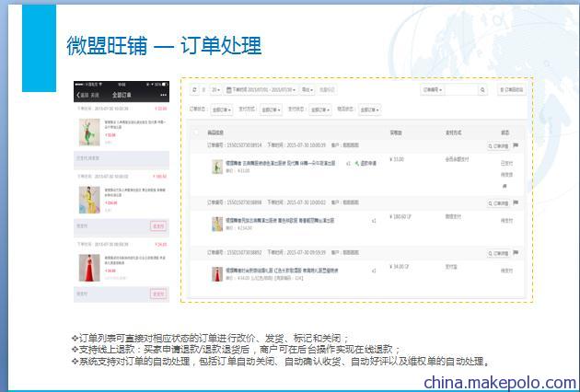
Task: Open the order number search-type dropdown
Action: [433, 90]
